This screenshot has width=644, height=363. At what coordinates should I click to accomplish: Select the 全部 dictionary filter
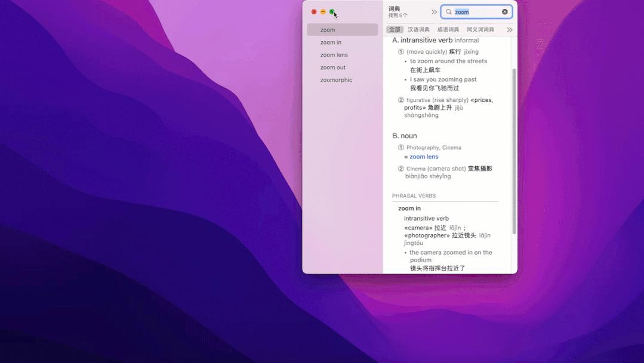pyautogui.click(x=395, y=29)
